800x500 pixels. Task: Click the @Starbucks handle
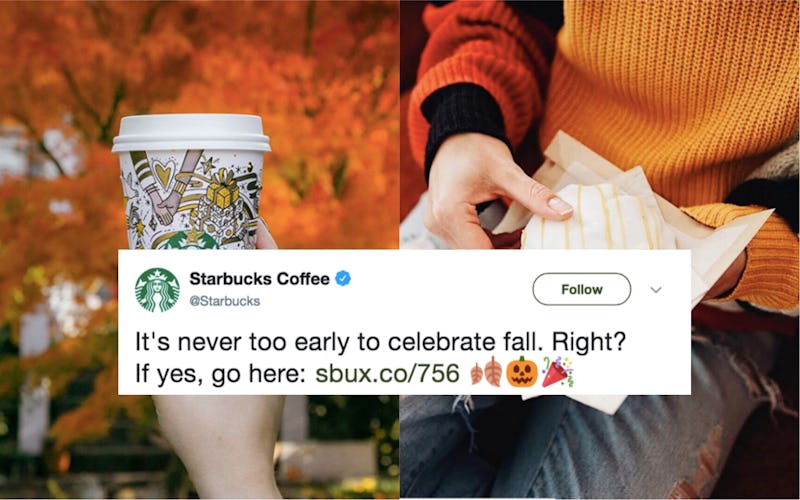tap(224, 301)
